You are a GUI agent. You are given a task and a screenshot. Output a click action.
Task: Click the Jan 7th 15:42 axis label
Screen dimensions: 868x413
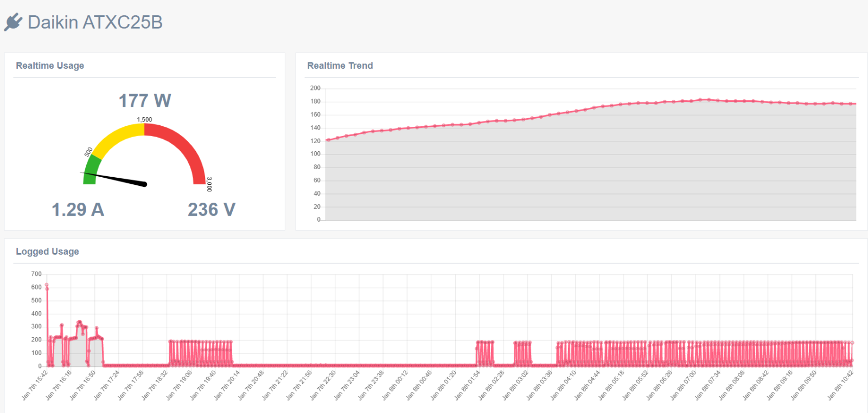pyautogui.click(x=35, y=385)
